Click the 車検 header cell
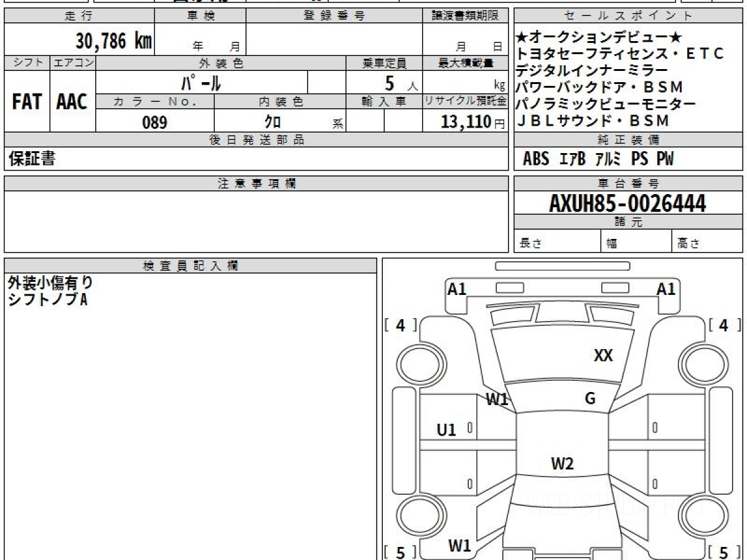The width and height of the screenshot is (747, 560). pyautogui.click(x=200, y=16)
